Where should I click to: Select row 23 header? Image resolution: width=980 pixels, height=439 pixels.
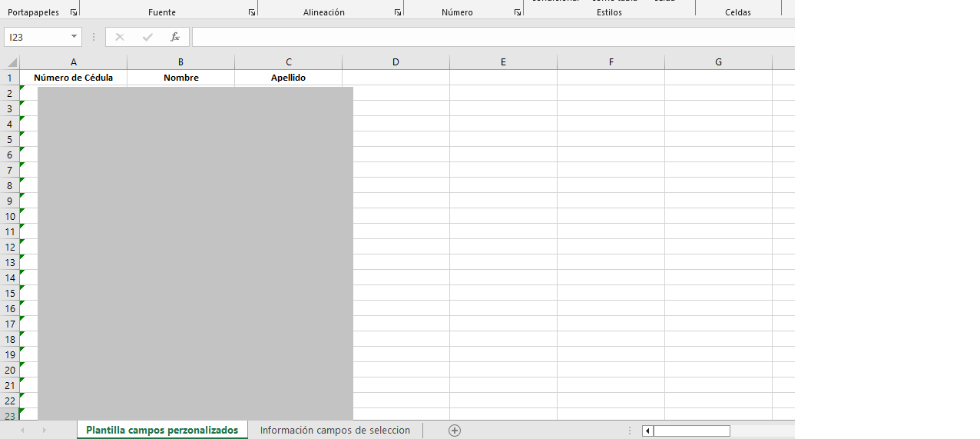click(10, 415)
